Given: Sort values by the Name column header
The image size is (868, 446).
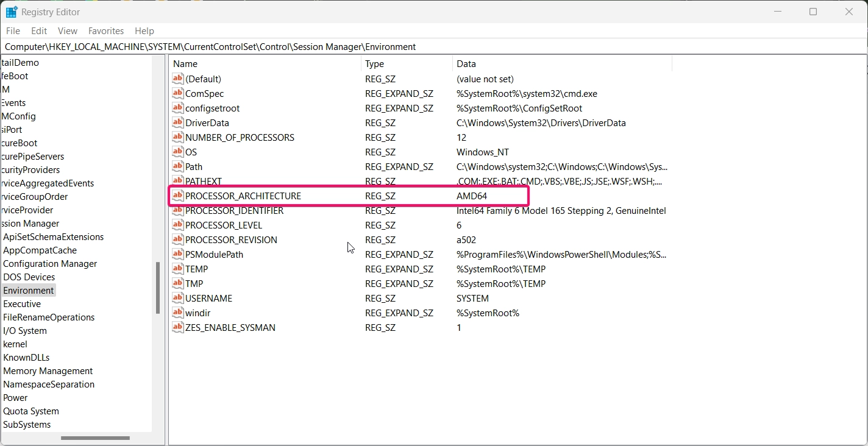Looking at the screenshot, I should coord(265,63).
